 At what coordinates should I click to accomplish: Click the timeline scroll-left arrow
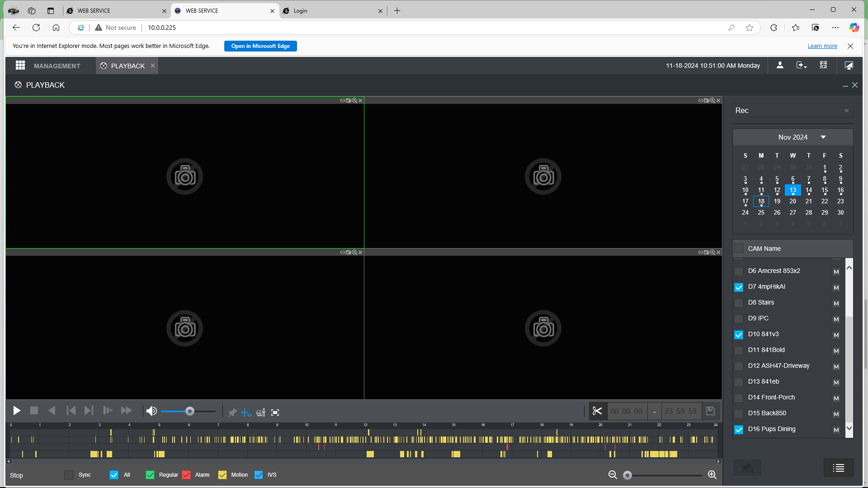point(9,461)
